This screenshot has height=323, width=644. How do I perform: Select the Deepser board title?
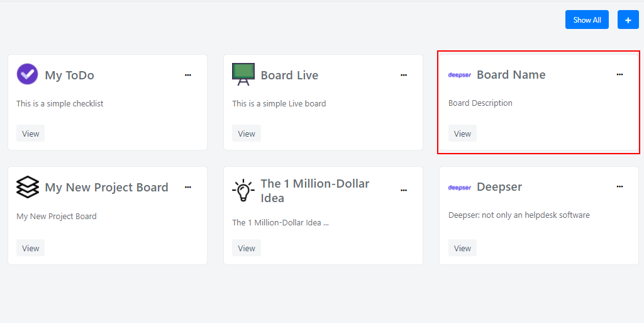499,187
